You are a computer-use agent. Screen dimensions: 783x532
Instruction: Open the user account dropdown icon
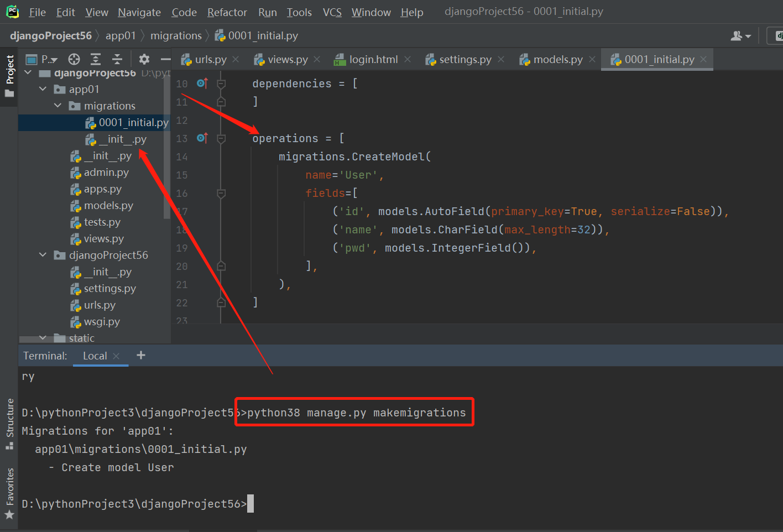click(740, 36)
